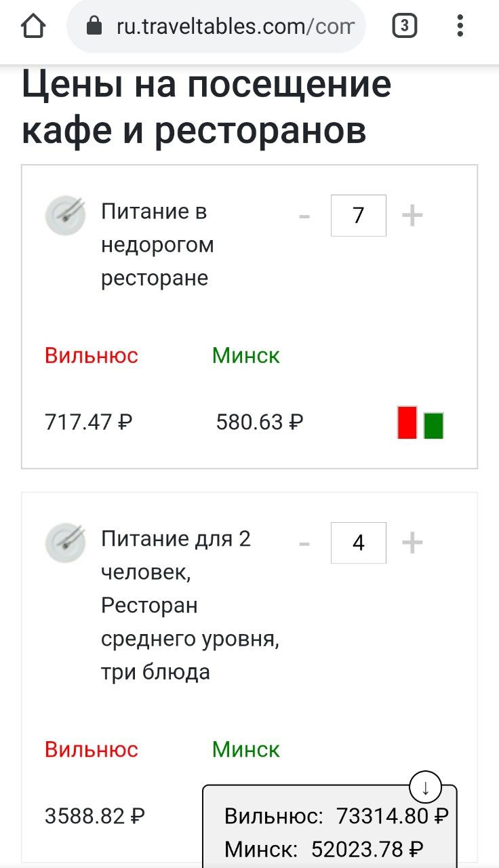Open the browser three-dot menu
This screenshot has width=499, height=868.
pyautogui.click(x=460, y=26)
